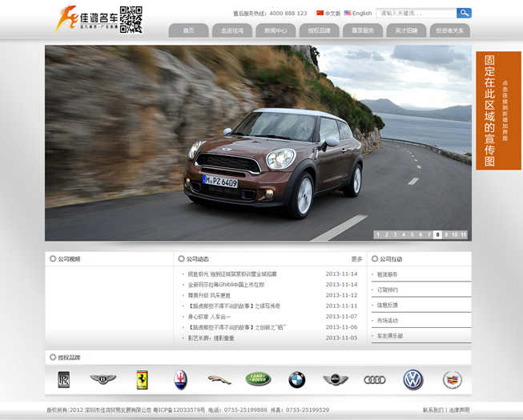Open the 授权品牌 navigation tab
Screen dimensions: 523x420
tap(319, 30)
